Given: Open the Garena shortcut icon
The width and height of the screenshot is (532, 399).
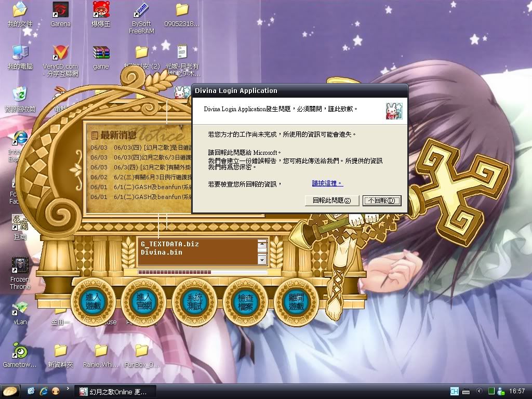Looking at the screenshot, I should tap(60, 14).
